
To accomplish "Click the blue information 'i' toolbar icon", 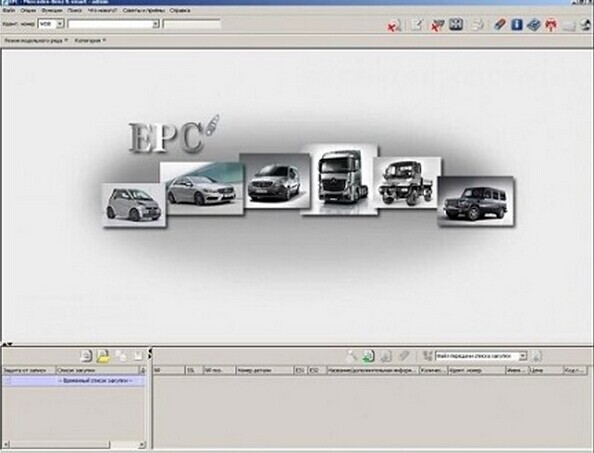I will 516,25.
